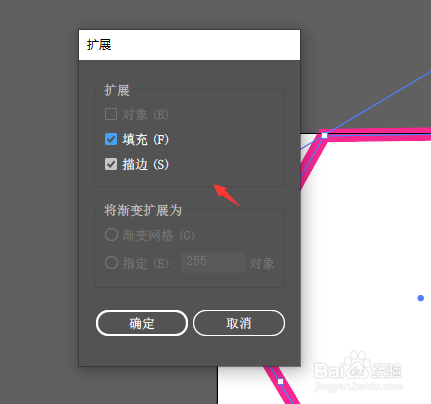Image resolution: width=431 pixels, height=404 pixels.
Task: Check the 对象 (B) checkbox
Action: pos(111,114)
